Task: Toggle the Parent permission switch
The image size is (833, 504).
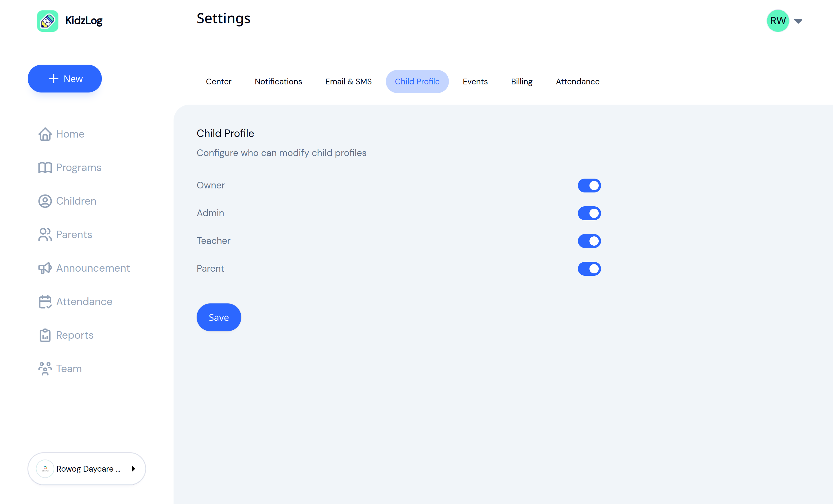Action: pos(589,268)
